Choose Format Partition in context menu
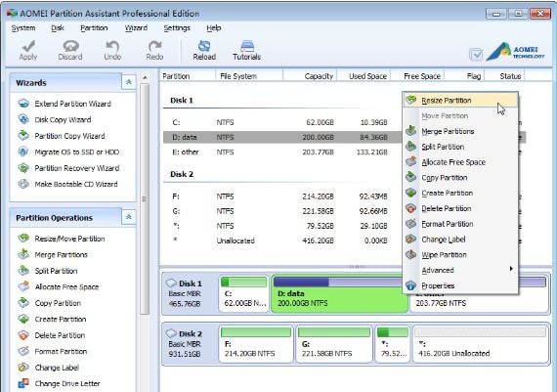 [x=460, y=224]
